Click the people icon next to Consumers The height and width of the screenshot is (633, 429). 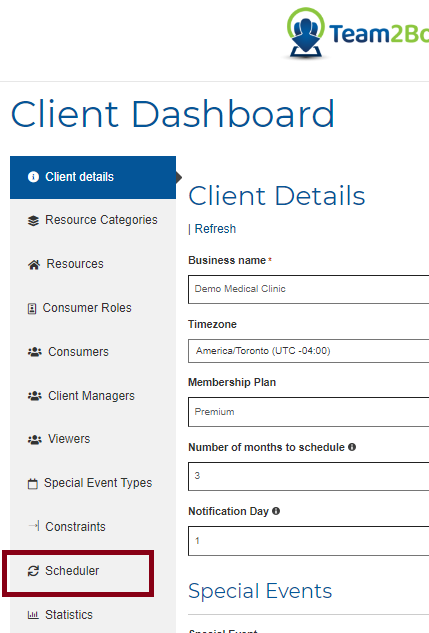[35, 352]
